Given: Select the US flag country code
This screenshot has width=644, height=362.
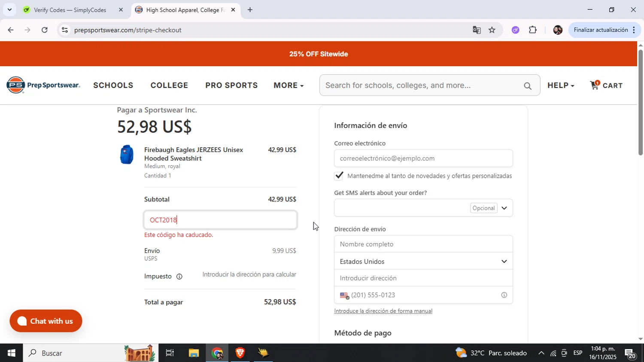Looking at the screenshot, I should [x=344, y=295].
